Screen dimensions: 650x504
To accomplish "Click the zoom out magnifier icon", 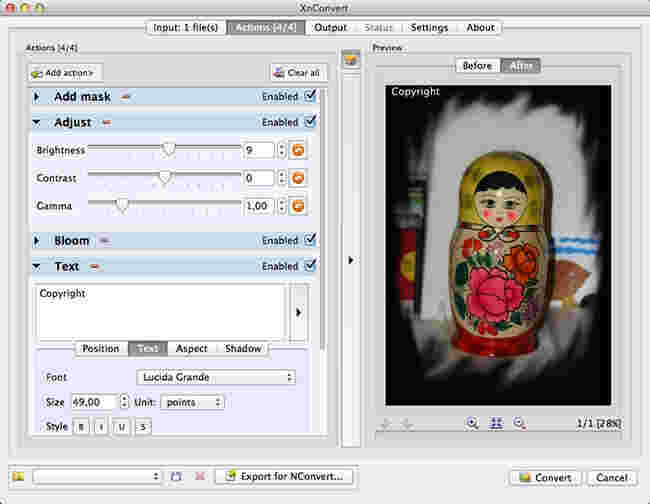I will [519, 423].
